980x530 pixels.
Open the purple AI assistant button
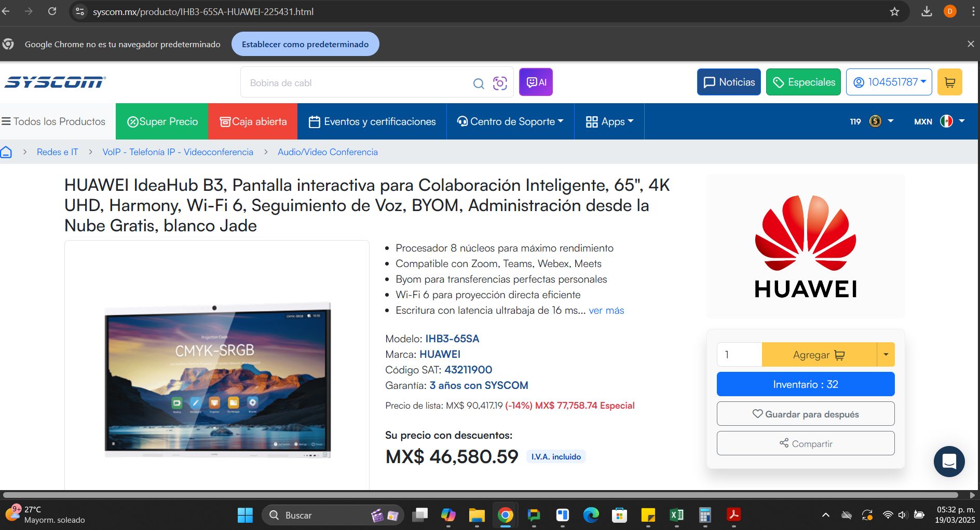pos(536,82)
